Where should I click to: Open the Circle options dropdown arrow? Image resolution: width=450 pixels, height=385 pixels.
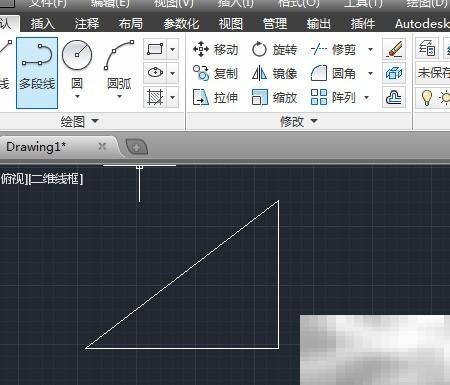pyautogui.click(x=77, y=97)
